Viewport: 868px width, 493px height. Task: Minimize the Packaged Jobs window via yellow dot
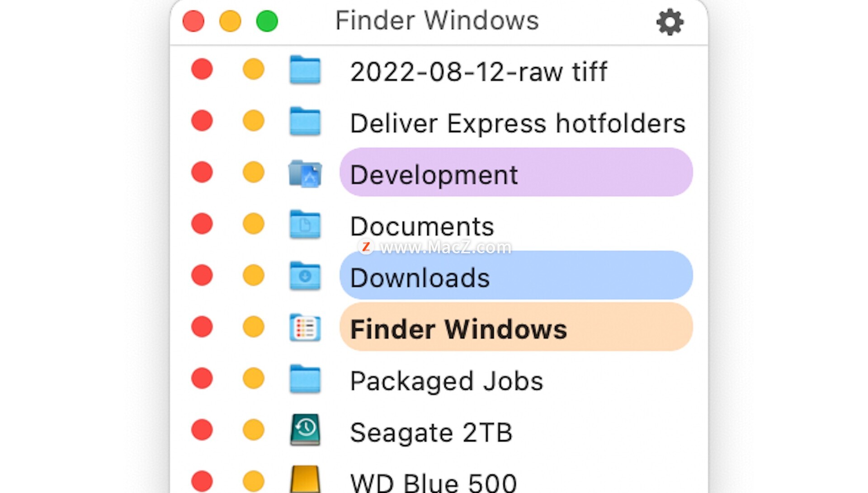click(253, 378)
